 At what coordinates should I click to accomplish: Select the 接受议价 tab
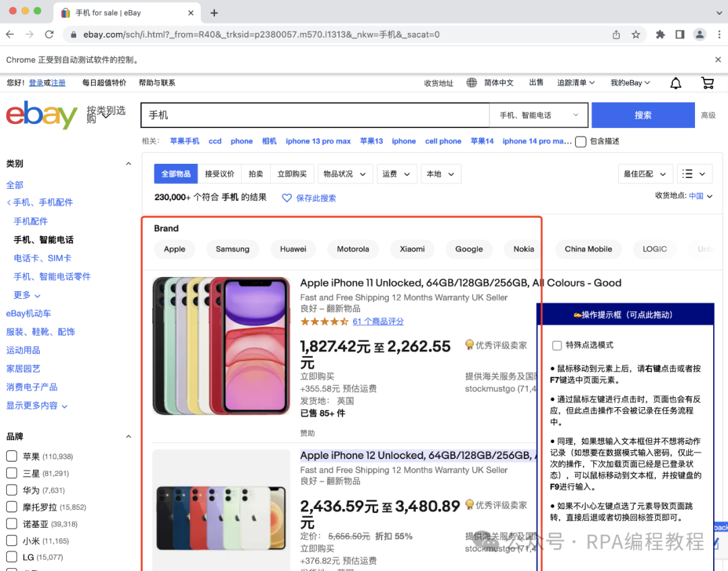pos(220,174)
